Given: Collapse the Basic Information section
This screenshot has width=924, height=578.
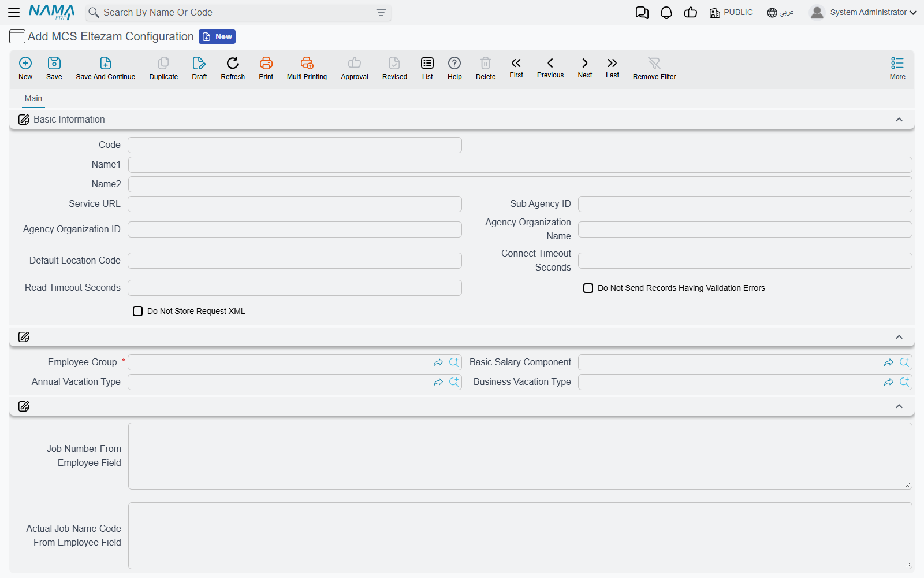Looking at the screenshot, I should pyautogui.click(x=899, y=120).
